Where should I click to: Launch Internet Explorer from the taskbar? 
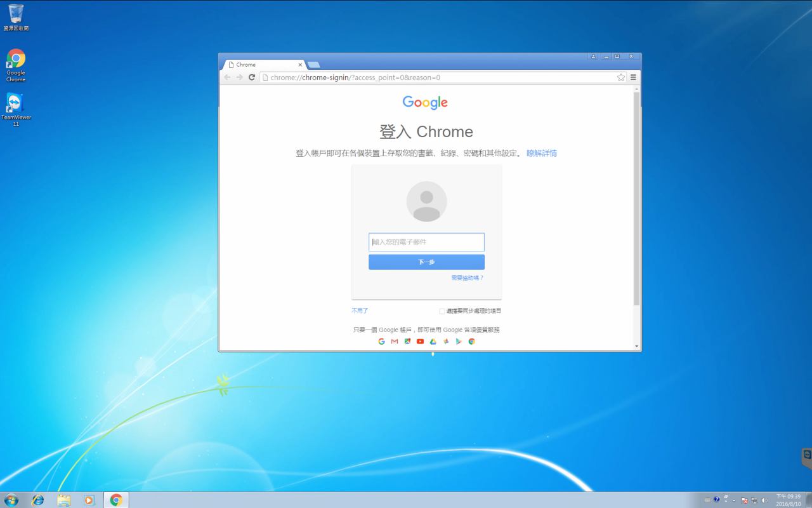(x=38, y=500)
